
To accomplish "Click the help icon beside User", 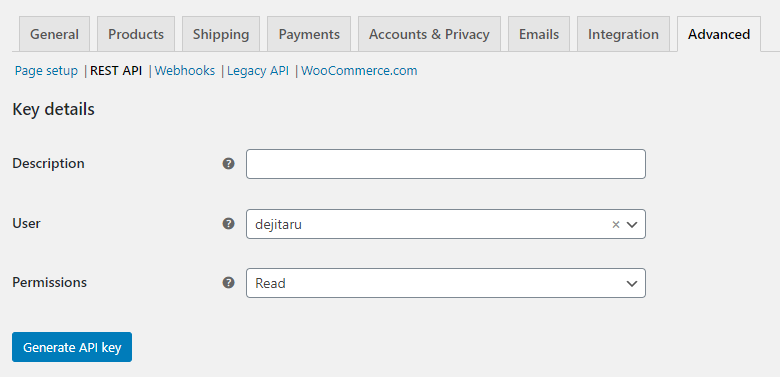I will point(228,223).
